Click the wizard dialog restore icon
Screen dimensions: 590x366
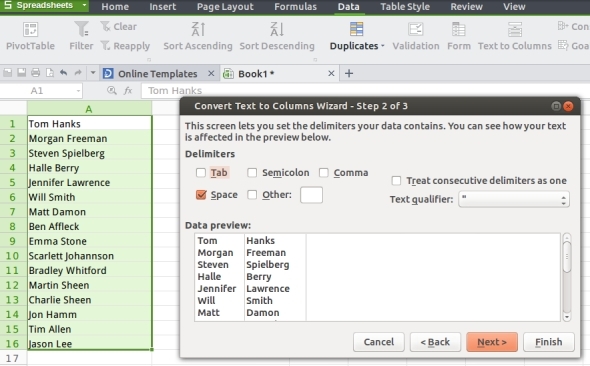coord(556,106)
